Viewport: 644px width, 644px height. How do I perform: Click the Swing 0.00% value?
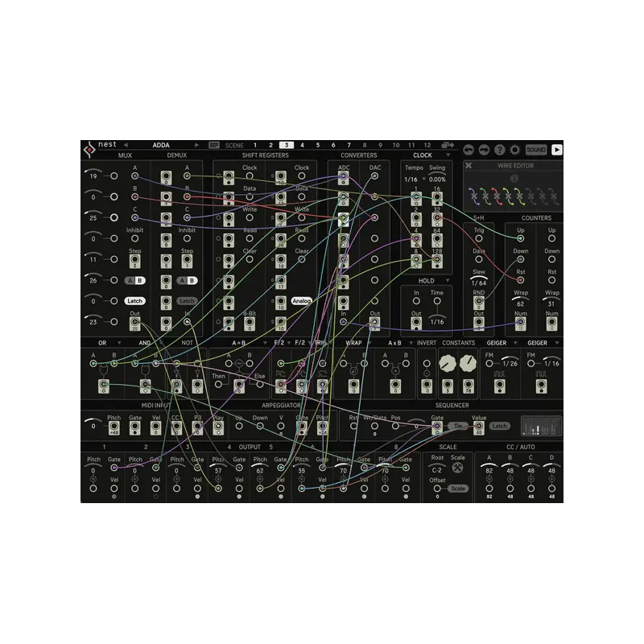(x=437, y=180)
